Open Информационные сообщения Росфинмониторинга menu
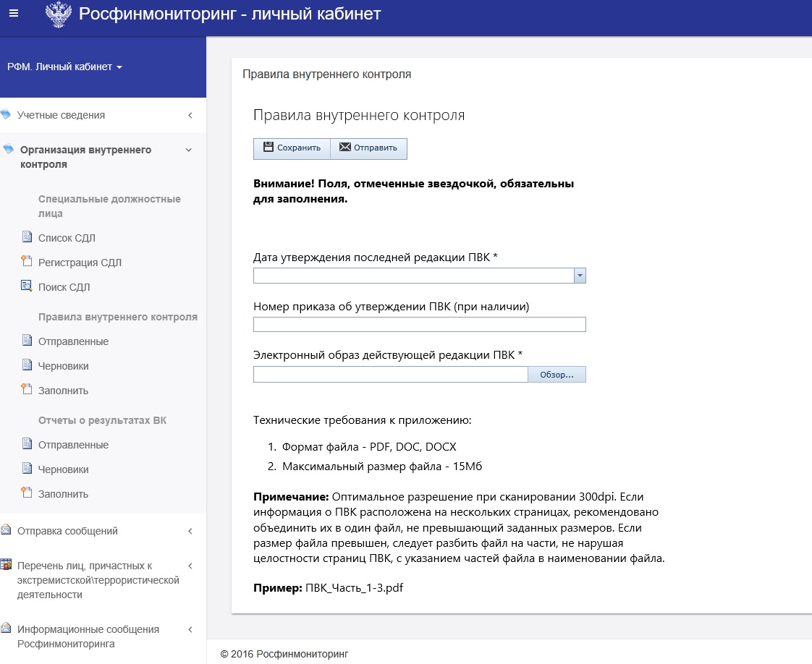812x664 pixels. (88, 637)
